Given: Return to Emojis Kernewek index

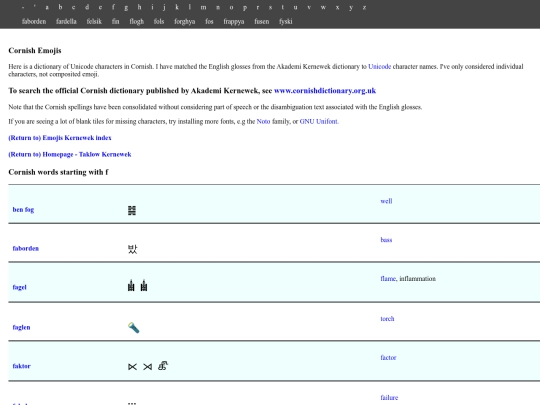Looking at the screenshot, I should [60, 138].
